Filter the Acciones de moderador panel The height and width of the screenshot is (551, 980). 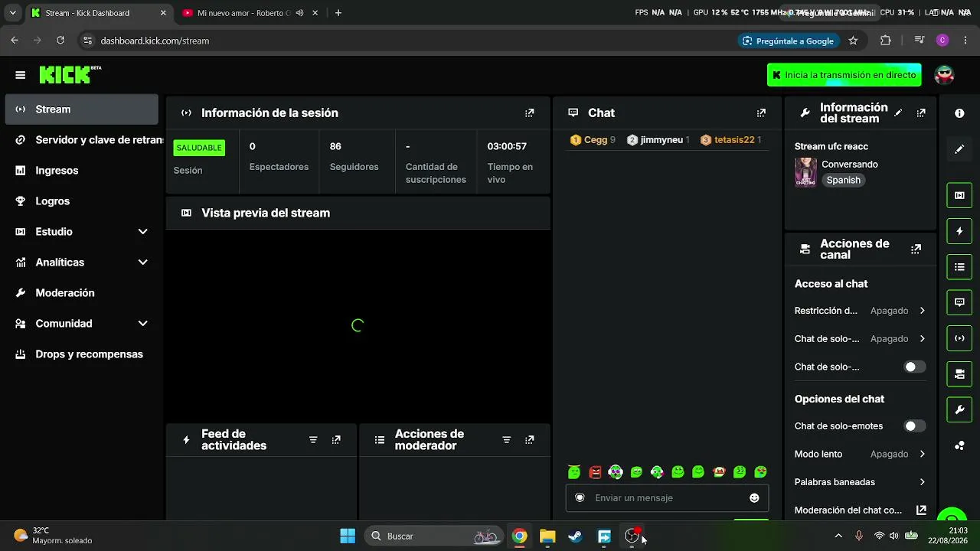pos(506,440)
